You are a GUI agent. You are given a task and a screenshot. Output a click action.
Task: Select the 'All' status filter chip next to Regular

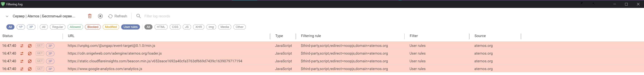[44, 27]
